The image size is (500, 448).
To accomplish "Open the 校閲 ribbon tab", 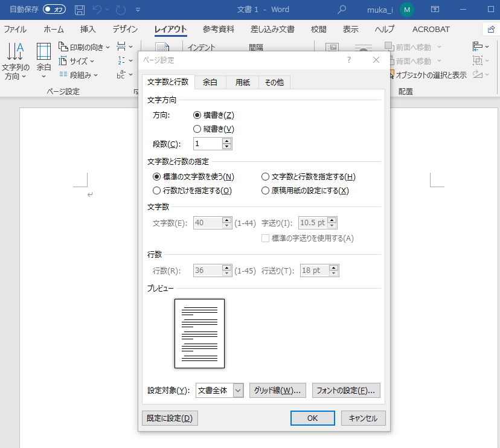I will (319, 30).
